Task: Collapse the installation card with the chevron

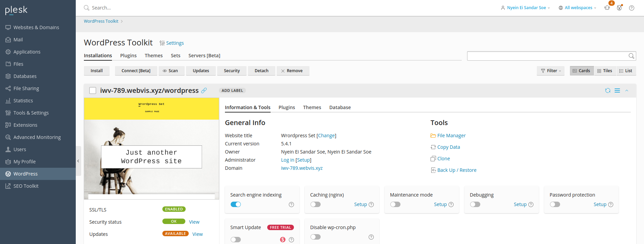Action: coord(627,90)
